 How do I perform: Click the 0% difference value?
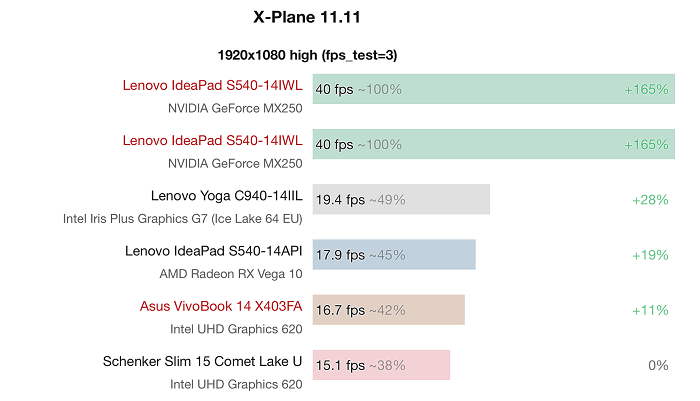(657, 365)
